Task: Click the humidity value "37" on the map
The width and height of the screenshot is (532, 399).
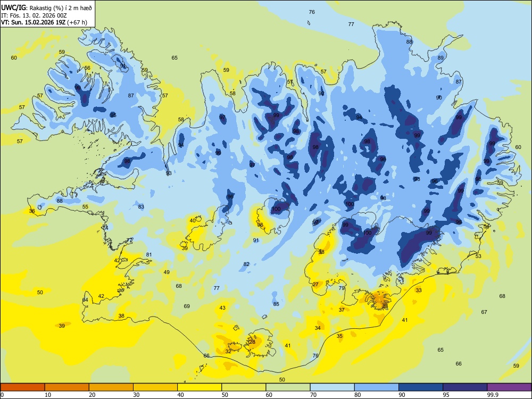Action: 342,310
